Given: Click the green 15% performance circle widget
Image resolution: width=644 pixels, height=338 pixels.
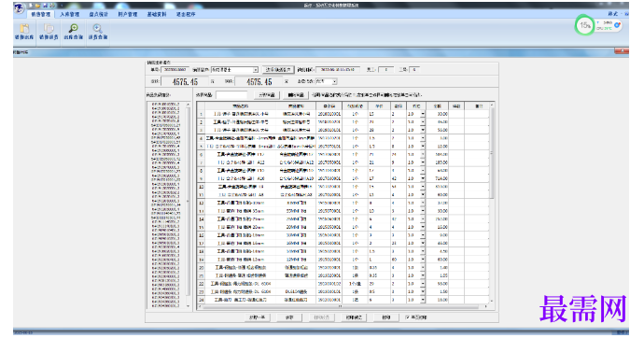Looking at the screenshot, I should [x=584, y=25].
